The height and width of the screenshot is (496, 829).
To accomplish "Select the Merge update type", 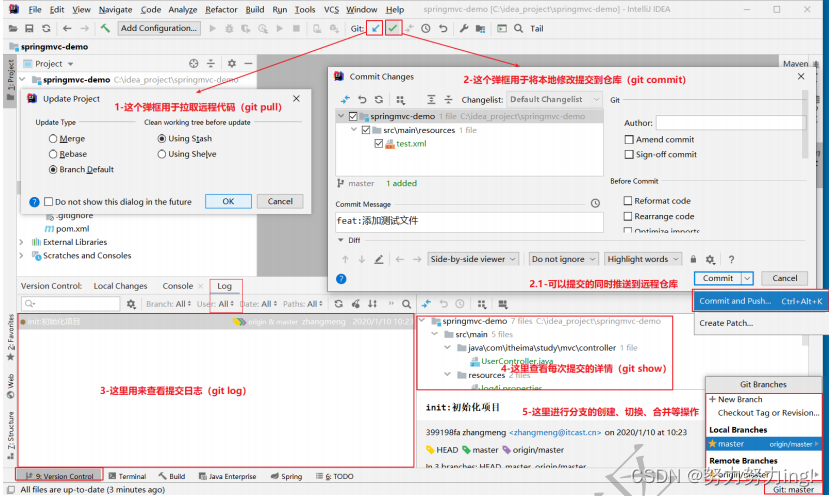I will pyautogui.click(x=53, y=139).
